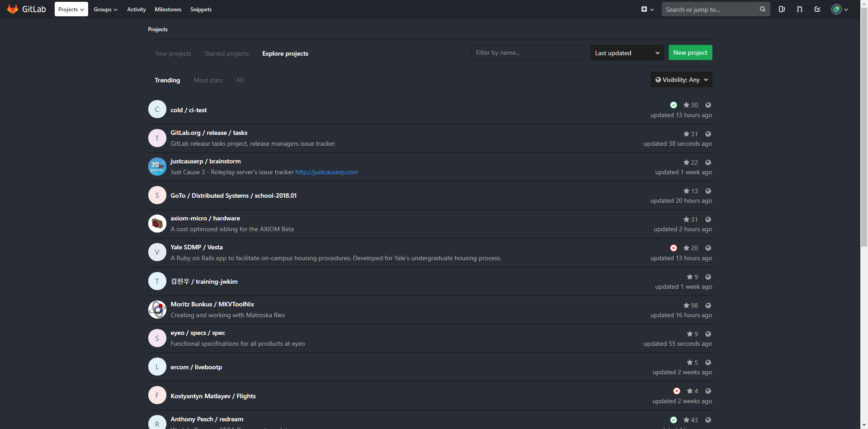Click the red failed pipeline icon on Yale SDMP/Vesta
868x429 pixels.
click(674, 248)
